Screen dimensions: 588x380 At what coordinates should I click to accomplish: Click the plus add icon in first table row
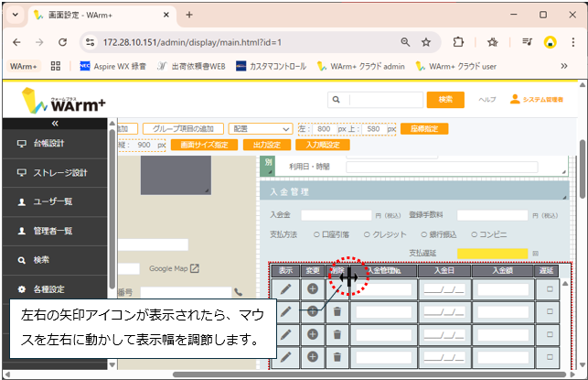[313, 288]
